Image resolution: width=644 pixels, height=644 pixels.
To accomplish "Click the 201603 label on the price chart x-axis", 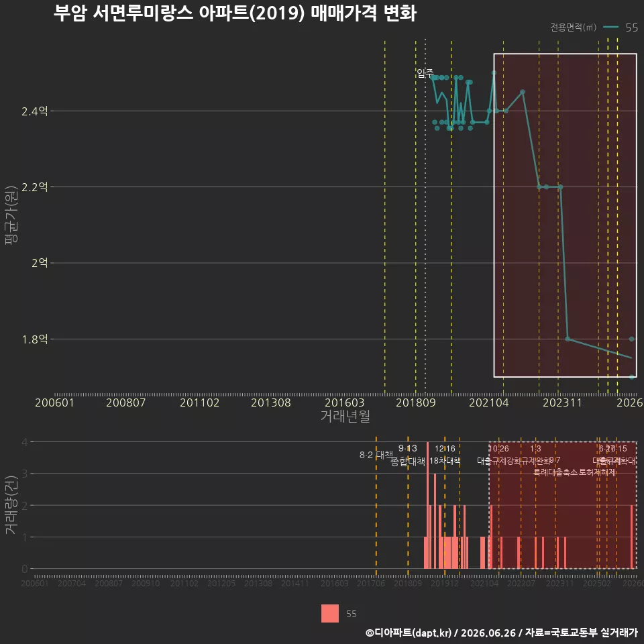I will [x=345, y=402].
